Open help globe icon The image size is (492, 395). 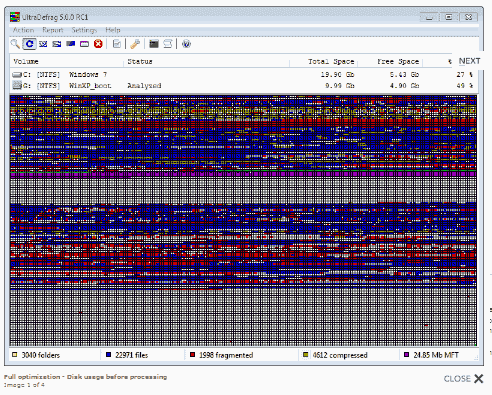(x=186, y=44)
